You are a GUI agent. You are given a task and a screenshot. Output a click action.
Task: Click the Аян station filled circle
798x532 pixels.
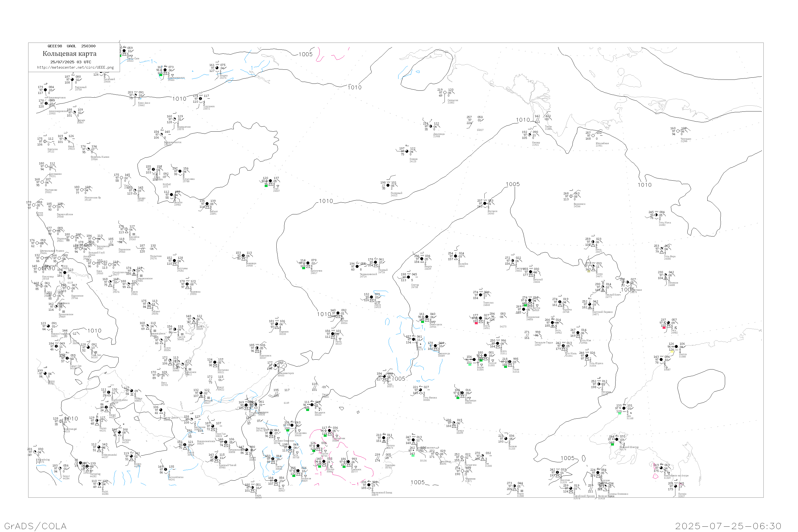point(624,408)
